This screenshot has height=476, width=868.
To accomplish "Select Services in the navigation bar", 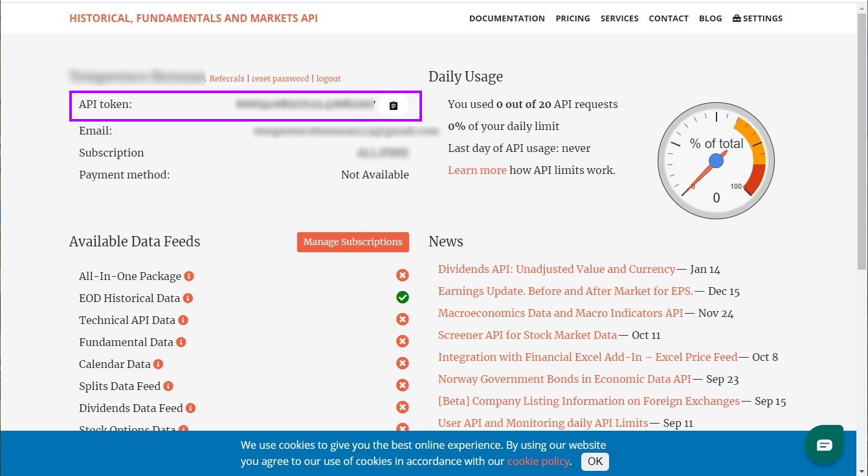I will (x=619, y=18).
